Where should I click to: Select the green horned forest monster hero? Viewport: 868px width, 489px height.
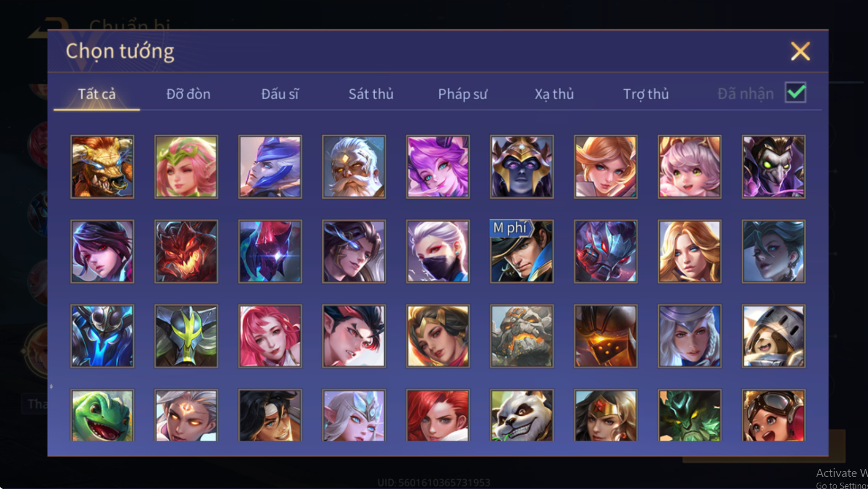tap(690, 415)
